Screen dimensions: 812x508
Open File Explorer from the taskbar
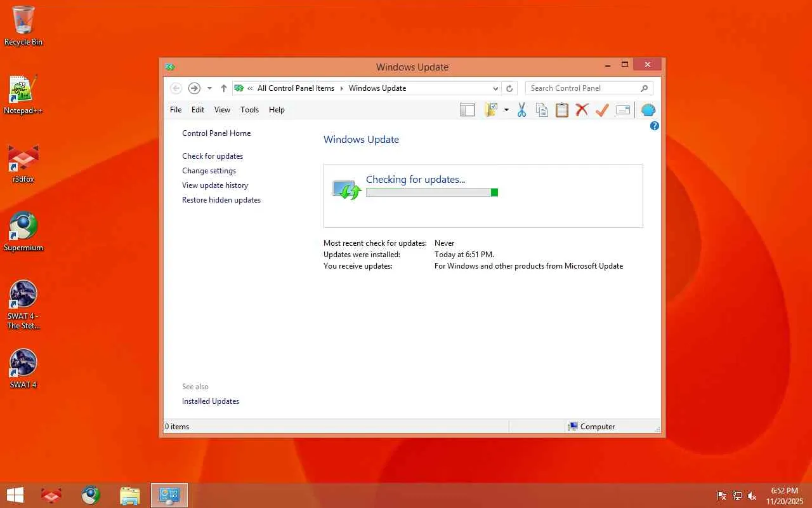pyautogui.click(x=130, y=495)
